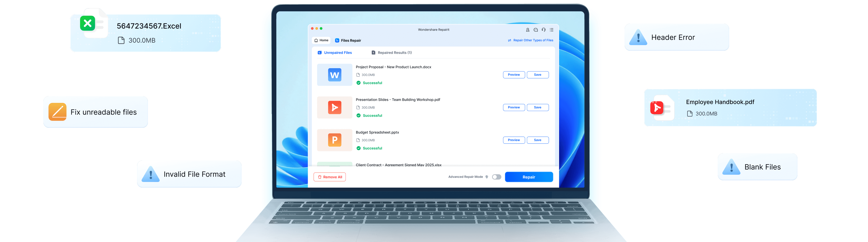
Task: Open the Repaired Results (1) tab
Action: pyautogui.click(x=391, y=53)
